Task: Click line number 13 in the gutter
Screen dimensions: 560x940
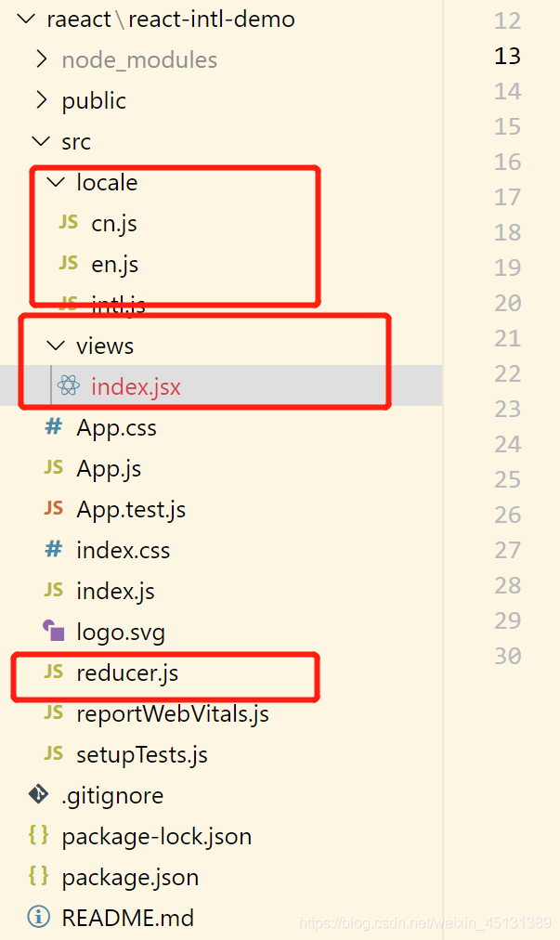Action: click(x=507, y=56)
